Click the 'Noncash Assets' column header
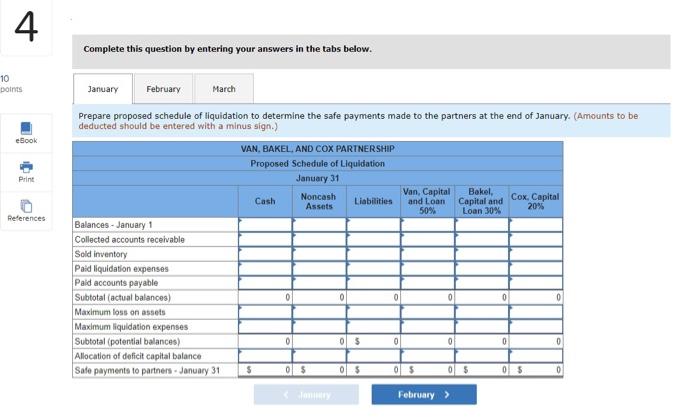Viewport: 700px width, 420px height. tap(319, 201)
